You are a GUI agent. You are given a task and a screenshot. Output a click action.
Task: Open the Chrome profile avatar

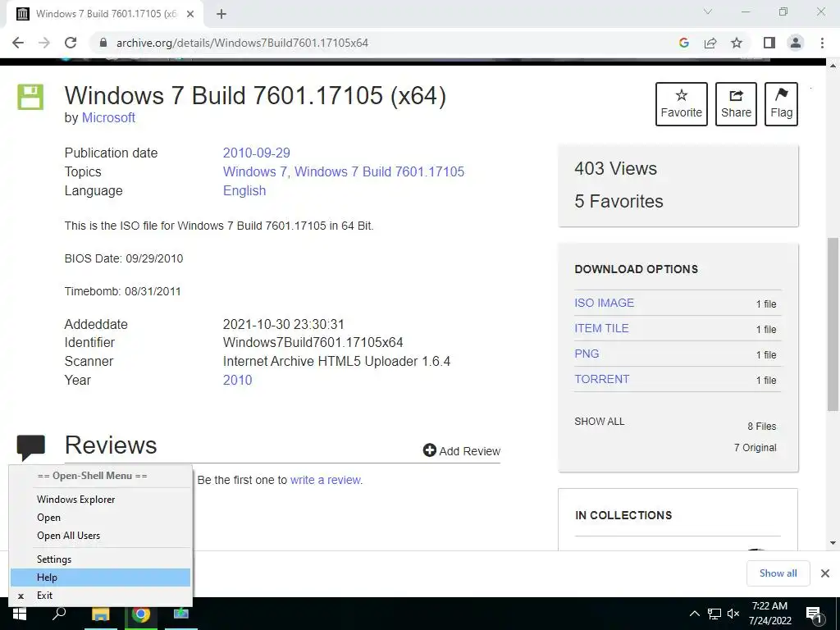[x=796, y=43]
